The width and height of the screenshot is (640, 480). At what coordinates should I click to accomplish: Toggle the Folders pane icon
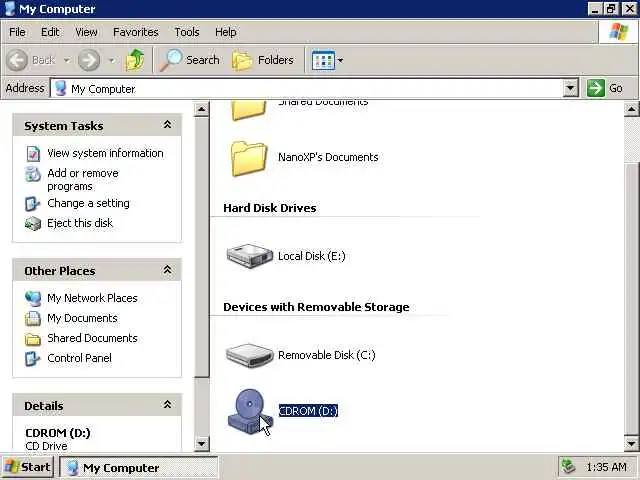tap(242, 60)
